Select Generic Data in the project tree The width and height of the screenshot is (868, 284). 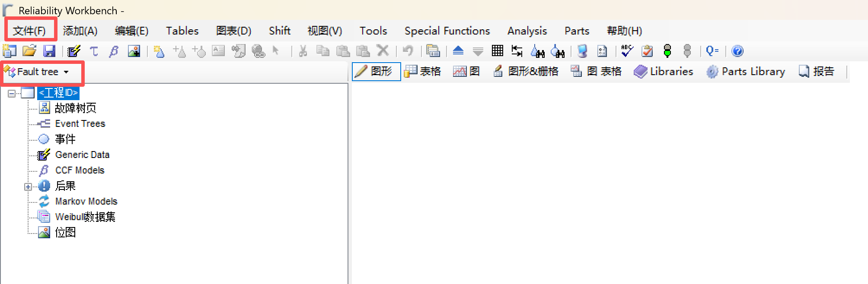pyautogui.click(x=82, y=155)
